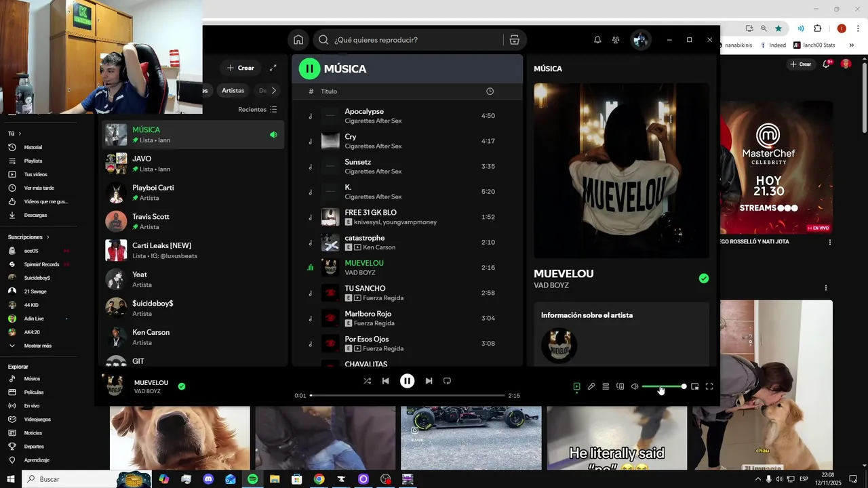The height and width of the screenshot is (488, 868).
Task: Mute volume with the speaker icon
Action: 635,386
